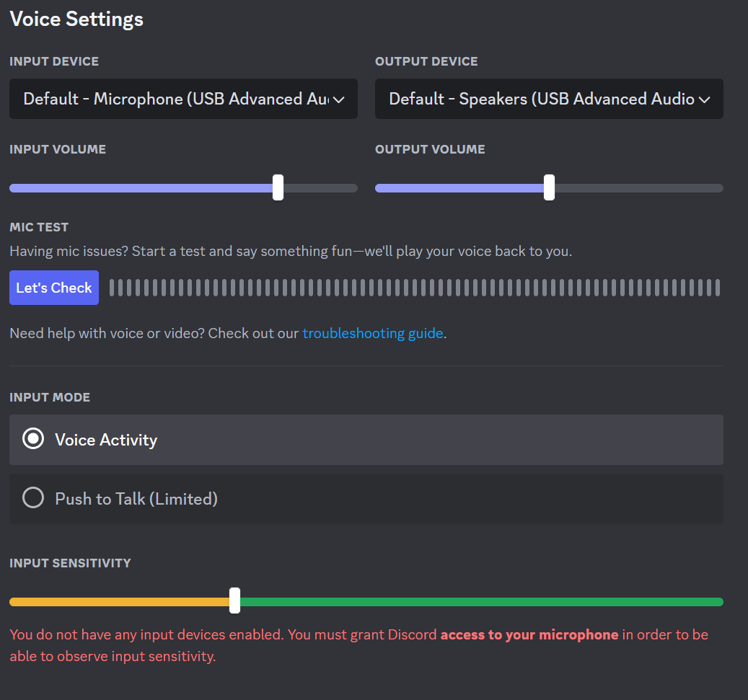Click the Output Device chevron icon

[x=705, y=99]
